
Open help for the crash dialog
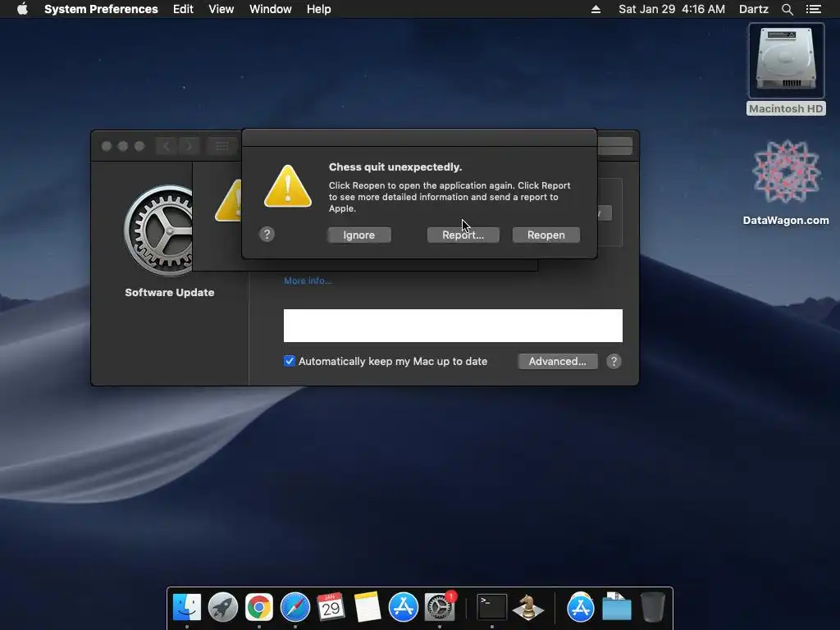tap(267, 234)
